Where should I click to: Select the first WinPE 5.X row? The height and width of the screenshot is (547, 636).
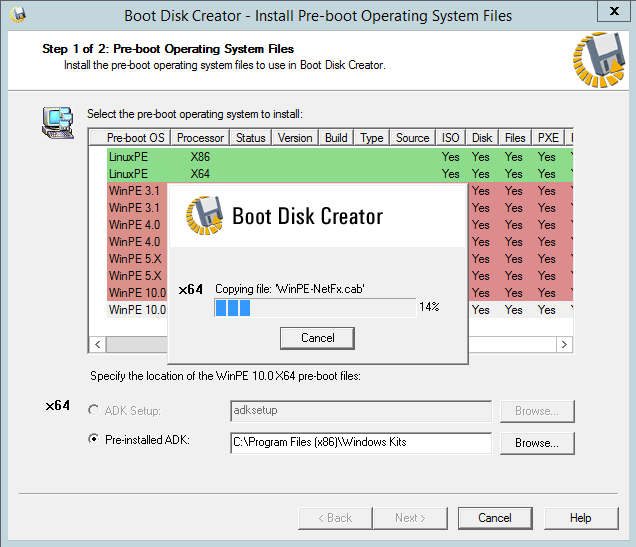pyautogui.click(x=135, y=259)
